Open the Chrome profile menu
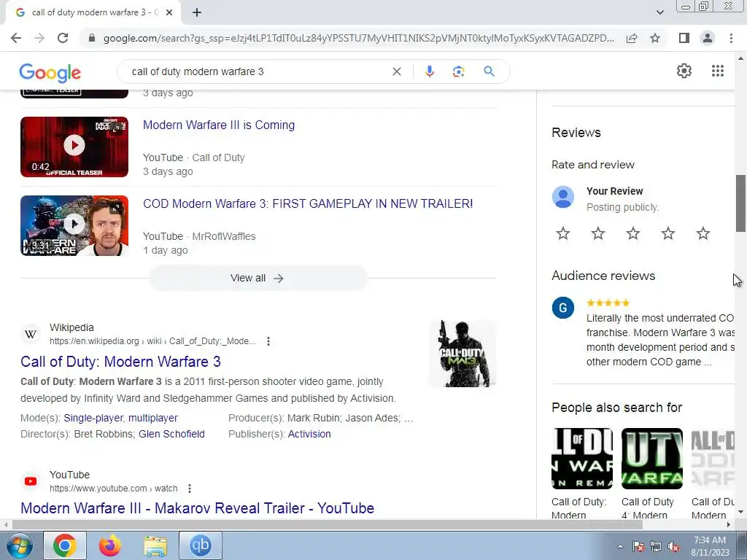The height and width of the screenshot is (560, 747). tap(708, 38)
